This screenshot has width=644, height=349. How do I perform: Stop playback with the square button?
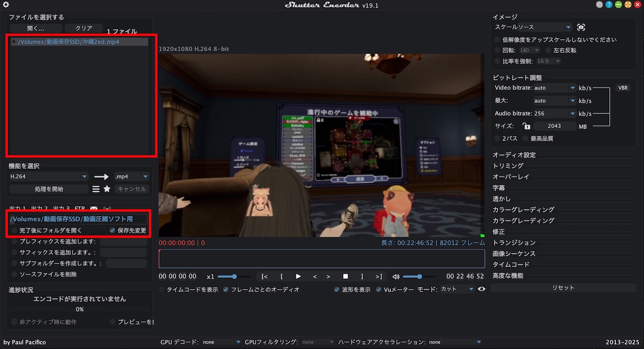pos(346,276)
